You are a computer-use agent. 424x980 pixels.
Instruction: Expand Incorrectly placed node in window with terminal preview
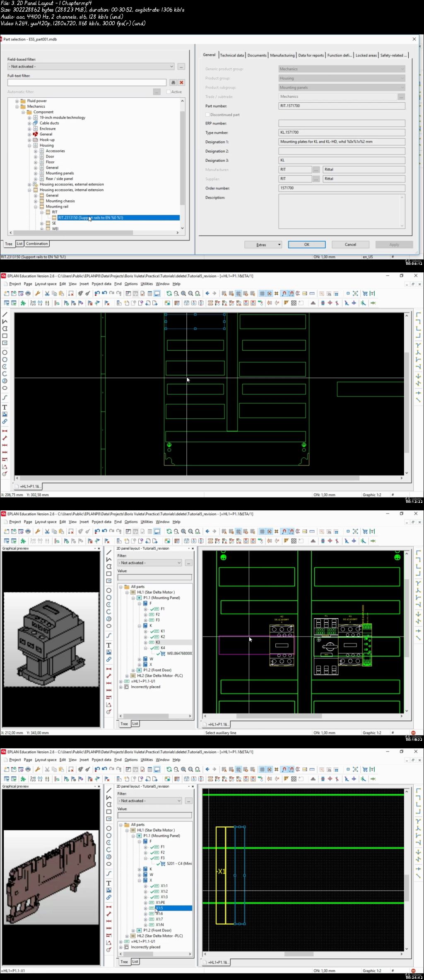click(x=121, y=947)
